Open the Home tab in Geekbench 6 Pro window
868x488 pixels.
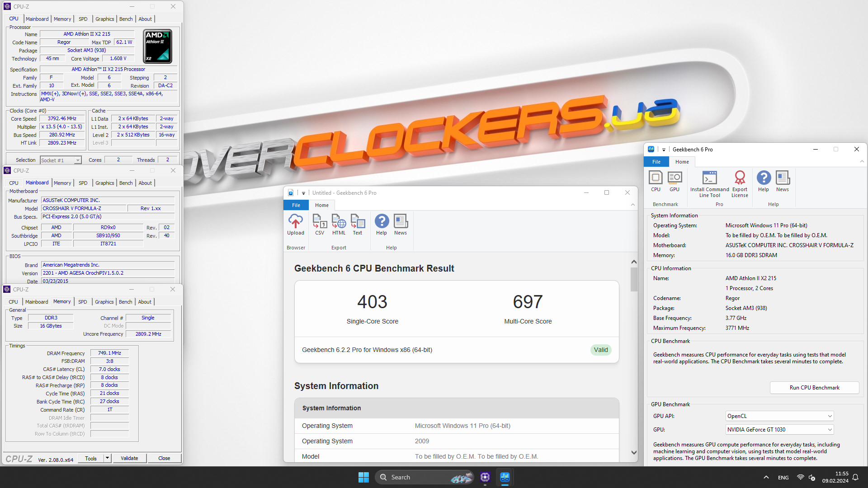point(682,162)
